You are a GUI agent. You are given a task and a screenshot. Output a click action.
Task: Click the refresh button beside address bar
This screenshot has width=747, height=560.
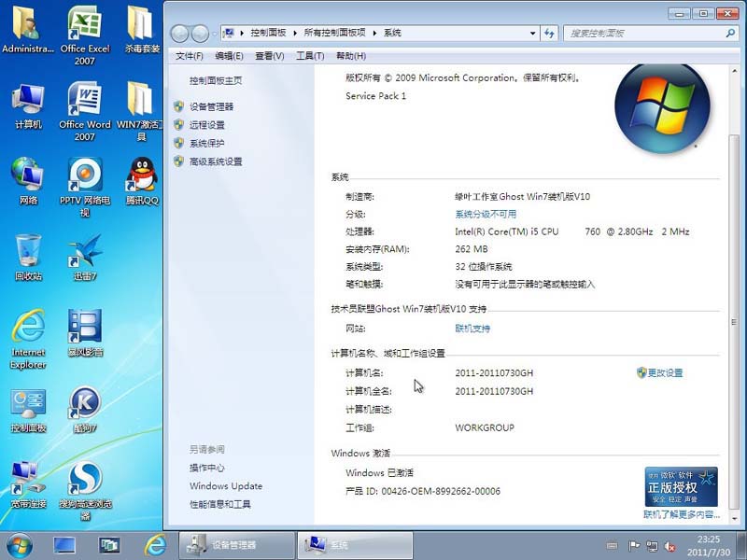tap(549, 33)
